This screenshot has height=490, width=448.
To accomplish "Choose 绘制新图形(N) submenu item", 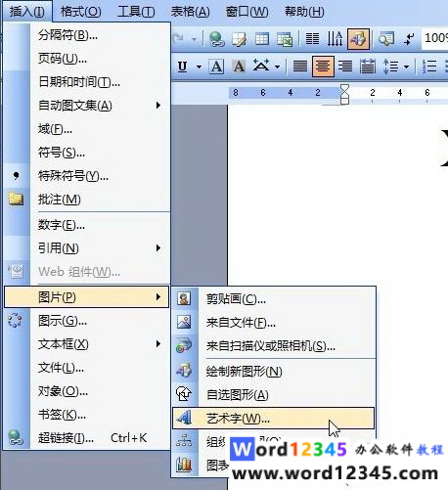I will (x=273, y=371).
